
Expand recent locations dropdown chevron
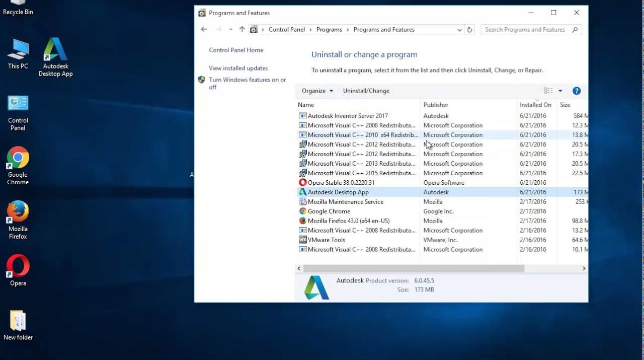pyautogui.click(x=230, y=30)
